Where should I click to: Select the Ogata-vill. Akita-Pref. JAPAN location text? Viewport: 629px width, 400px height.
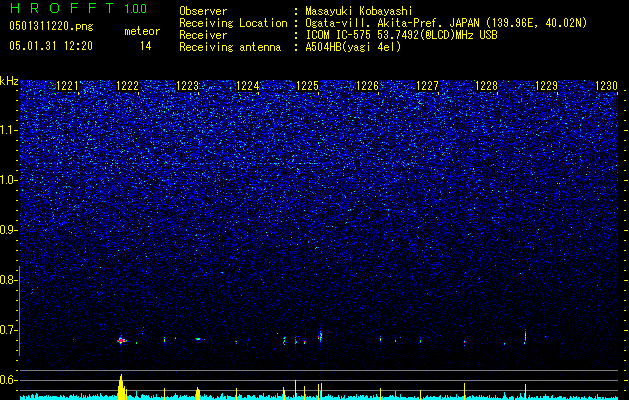[x=446, y=23]
